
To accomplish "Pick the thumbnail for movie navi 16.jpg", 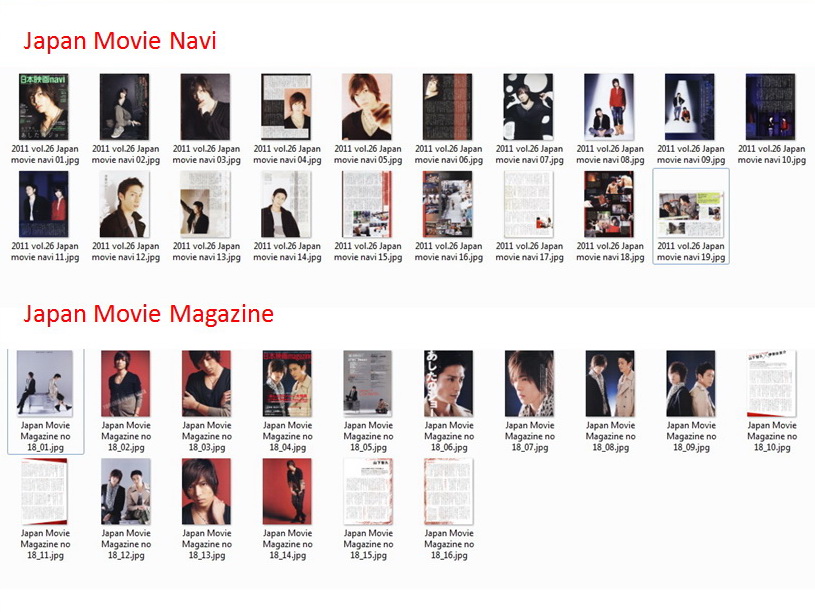I will click(448, 204).
